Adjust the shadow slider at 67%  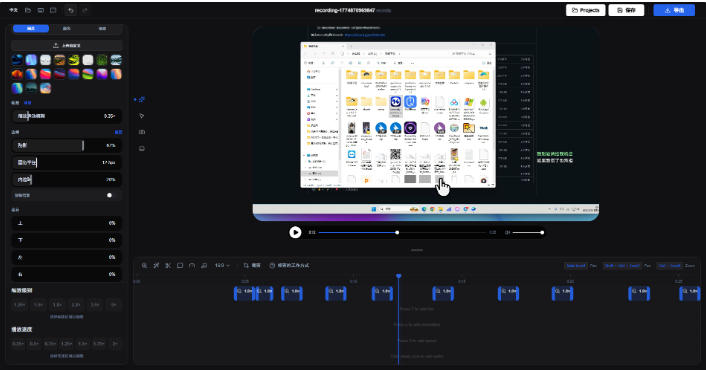tap(67, 145)
